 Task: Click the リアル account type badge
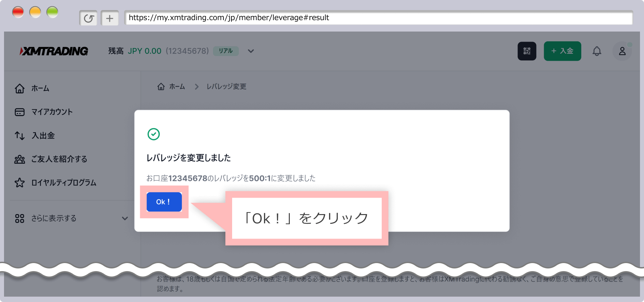226,51
